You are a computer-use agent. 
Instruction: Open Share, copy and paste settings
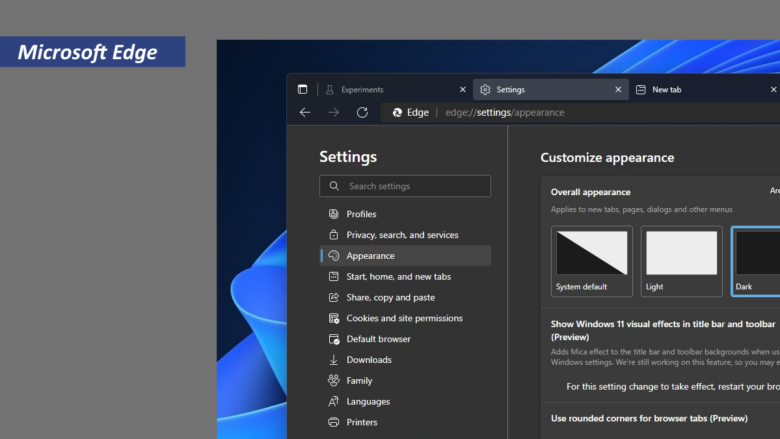pos(405,297)
